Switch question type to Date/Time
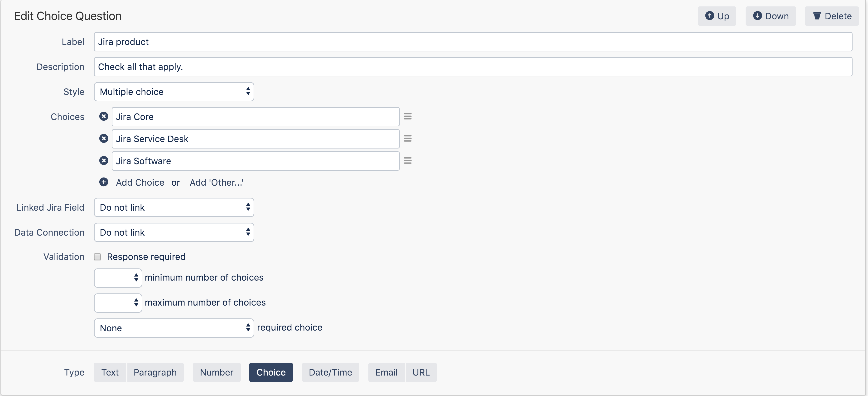Image resolution: width=868 pixels, height=396 pixels. click(330, 372)
